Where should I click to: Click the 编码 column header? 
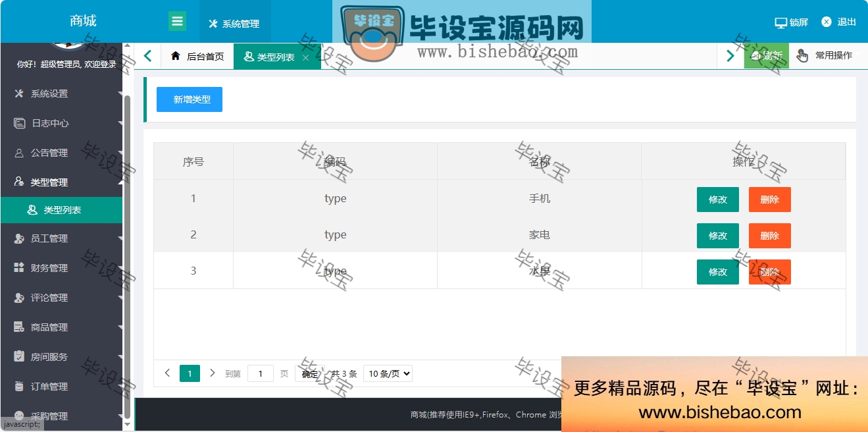335,161
